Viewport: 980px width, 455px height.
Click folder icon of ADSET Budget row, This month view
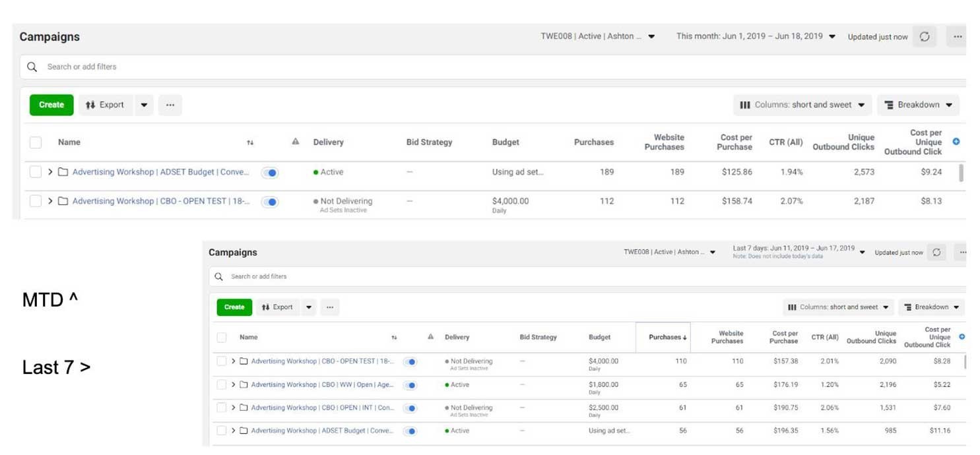(63, 172)
